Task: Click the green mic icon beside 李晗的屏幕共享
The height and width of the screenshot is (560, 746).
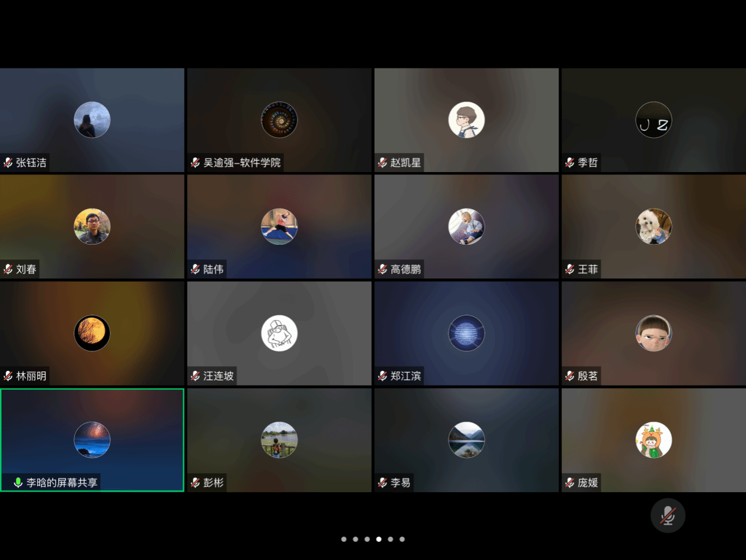Action: (18, 483)
